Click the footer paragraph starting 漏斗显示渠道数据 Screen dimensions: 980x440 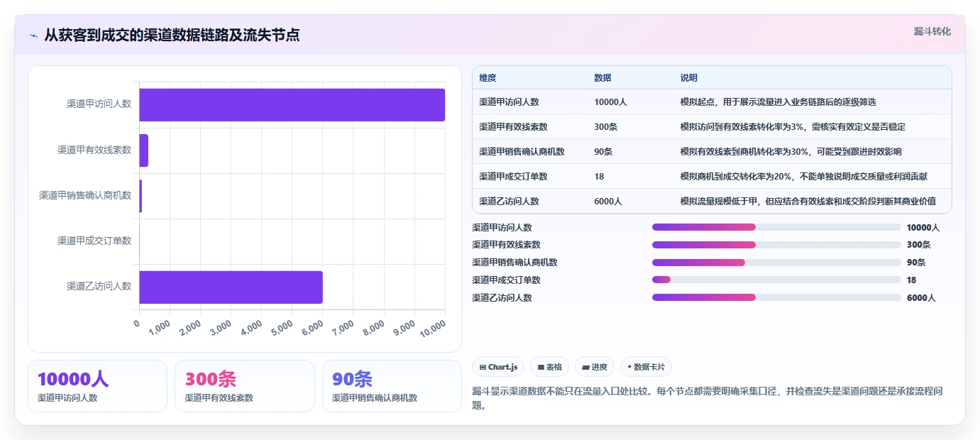[x=707, y=398]
